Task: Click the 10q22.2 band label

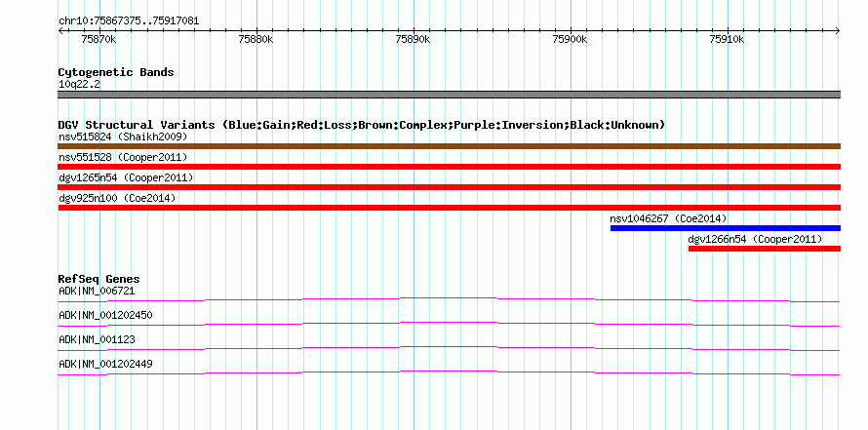Action: (x=79, y=85)
